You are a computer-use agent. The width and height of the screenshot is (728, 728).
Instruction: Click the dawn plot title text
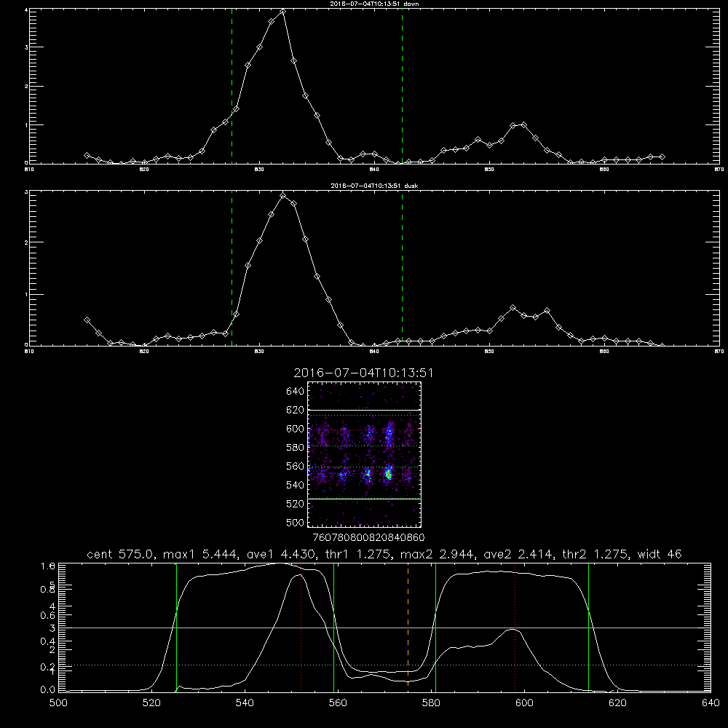click(x=374, y=4)
